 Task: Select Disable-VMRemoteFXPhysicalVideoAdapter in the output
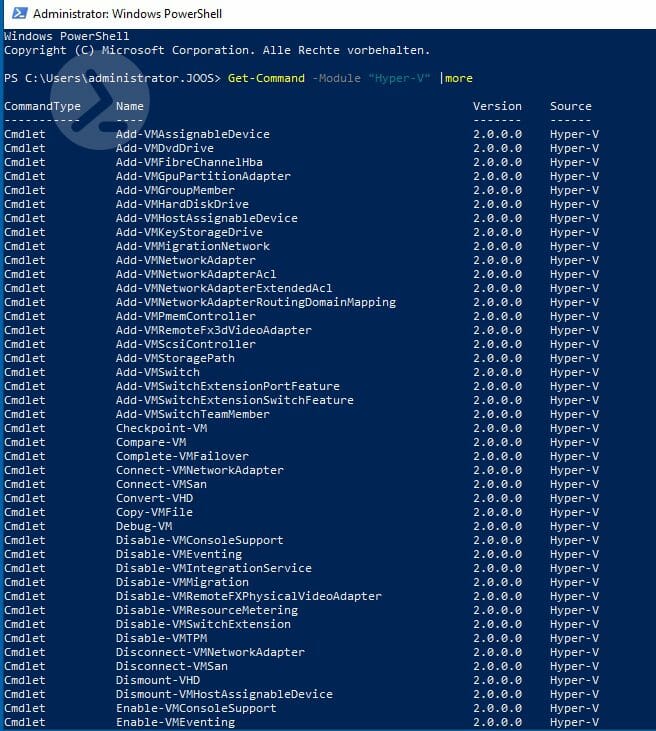click(x=249, y=596)
